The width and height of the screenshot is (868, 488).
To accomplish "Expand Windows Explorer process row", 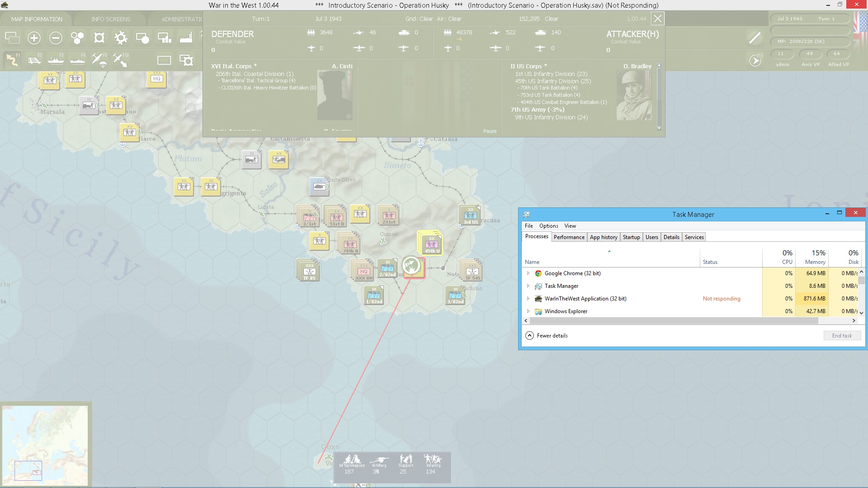I will (x=528, y=311).
